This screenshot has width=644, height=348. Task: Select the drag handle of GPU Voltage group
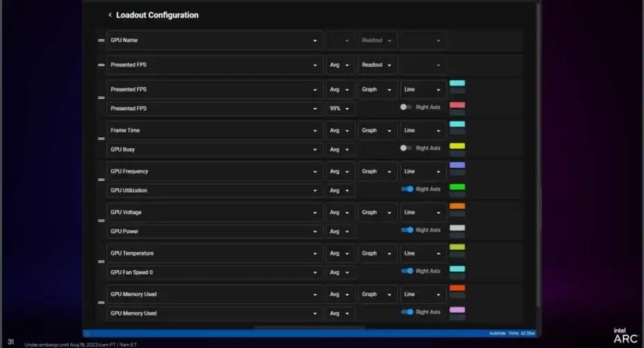[x=101, y=221]
